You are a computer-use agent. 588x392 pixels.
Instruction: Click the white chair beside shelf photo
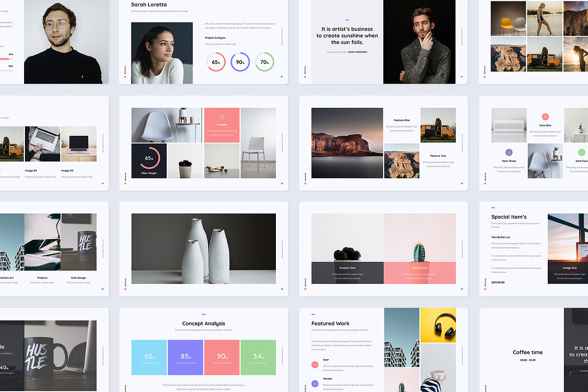click(167, 125)
